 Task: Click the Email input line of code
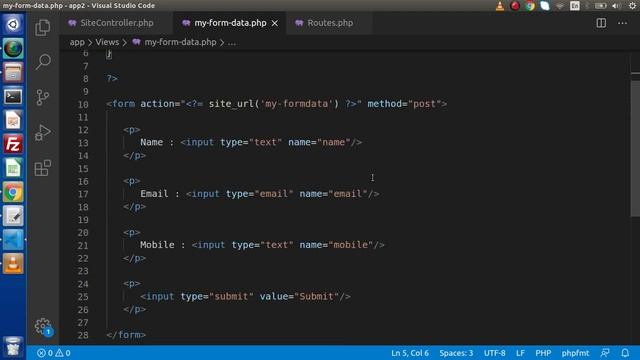tap(260, 193)
